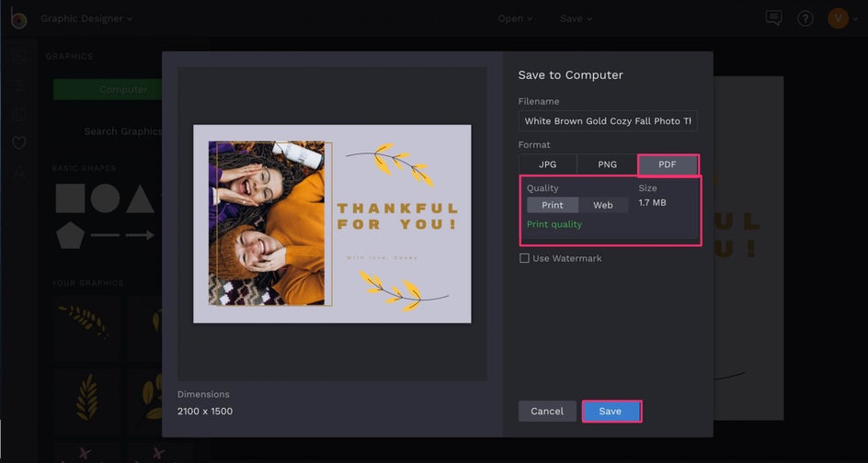Expand the Save dropdown in top bar
The width and height of the screenshot is (868, 463).
coord(576,18)
